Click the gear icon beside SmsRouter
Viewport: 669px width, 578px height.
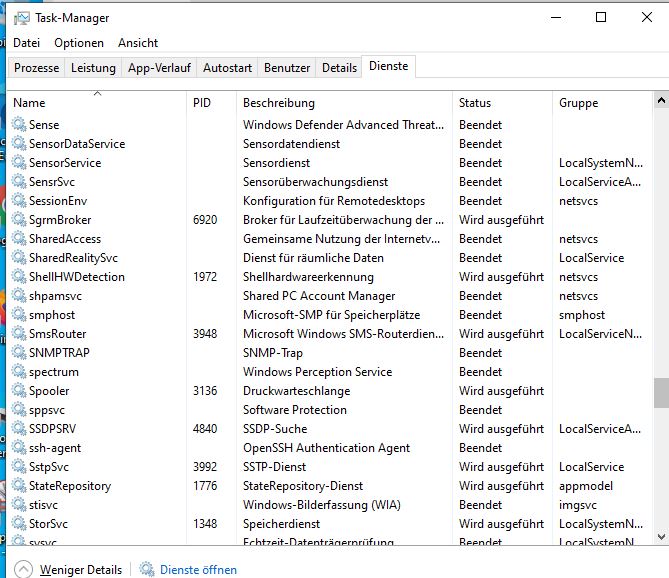pyautogui.click(x=19, y=333)
